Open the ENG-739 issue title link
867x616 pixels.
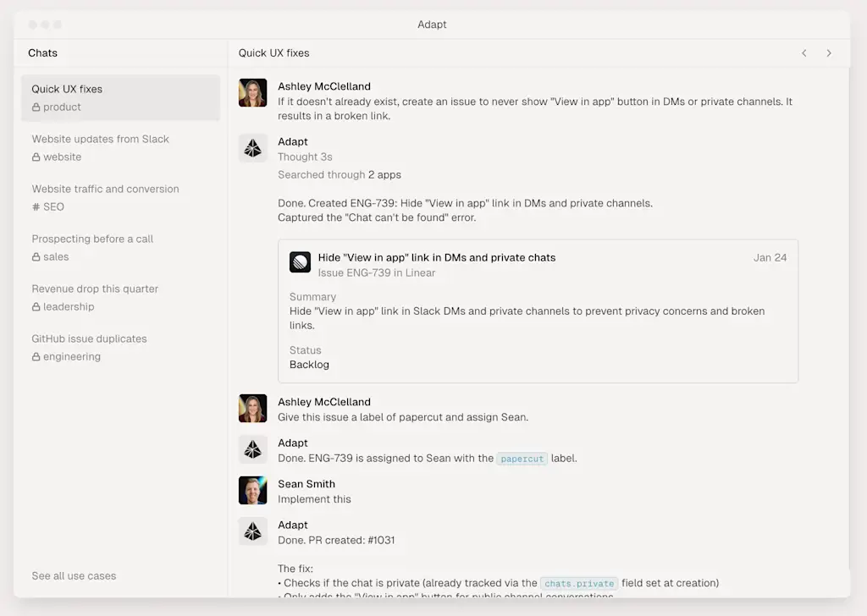[x=436, y=257]
